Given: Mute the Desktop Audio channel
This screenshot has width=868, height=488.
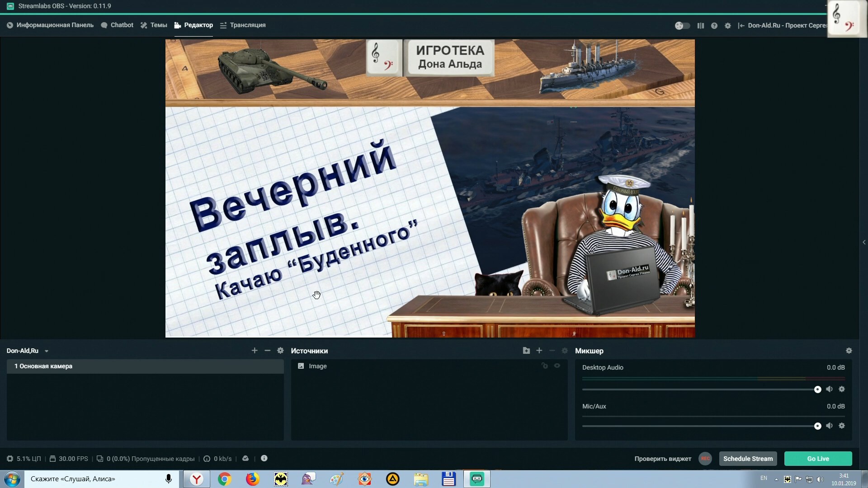Looking at the screenshot, I should click(829, 389).
